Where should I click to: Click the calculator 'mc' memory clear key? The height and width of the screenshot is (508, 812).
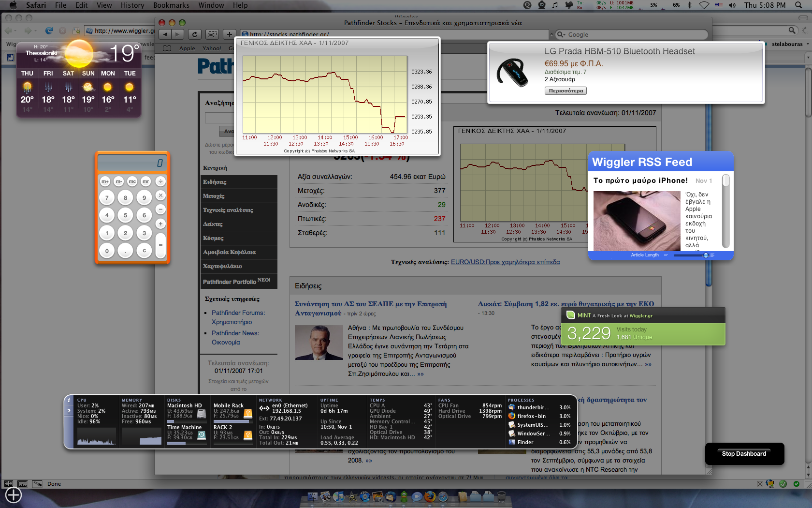132,181
